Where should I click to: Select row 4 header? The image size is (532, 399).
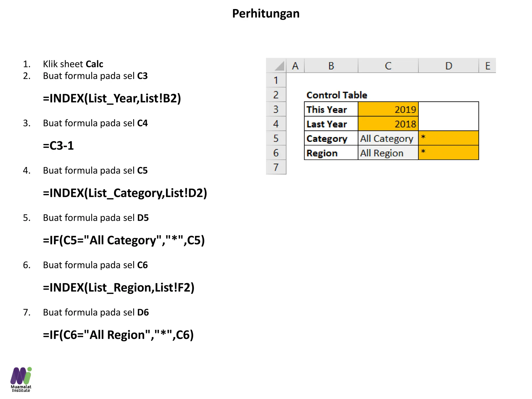coord(276,124)
